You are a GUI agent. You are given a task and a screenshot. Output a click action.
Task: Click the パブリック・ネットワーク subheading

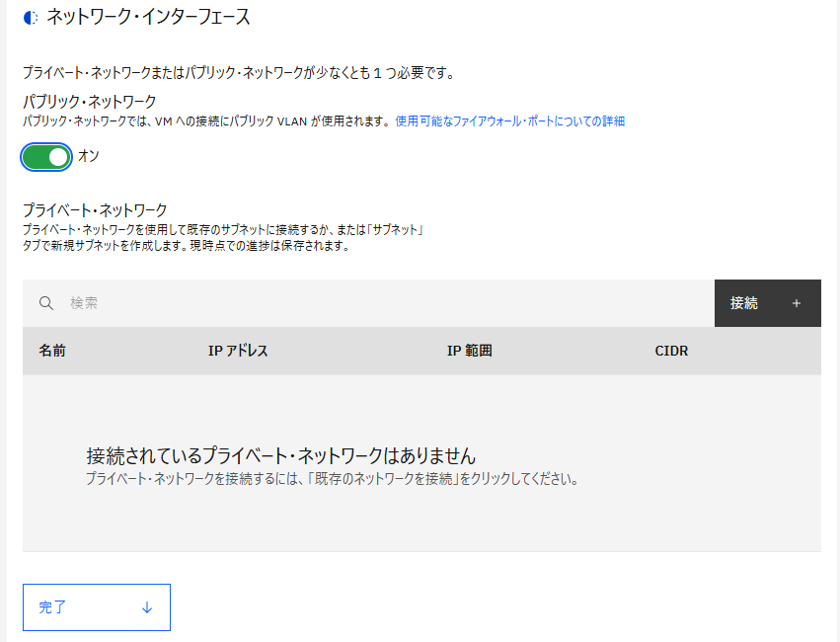click(x=90, y=102)
